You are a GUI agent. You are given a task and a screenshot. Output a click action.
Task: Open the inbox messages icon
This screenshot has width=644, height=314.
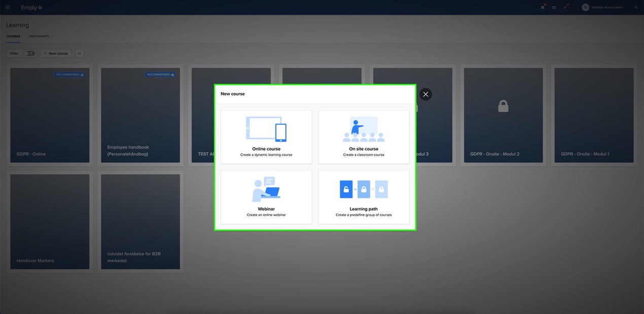pos(542,7)
